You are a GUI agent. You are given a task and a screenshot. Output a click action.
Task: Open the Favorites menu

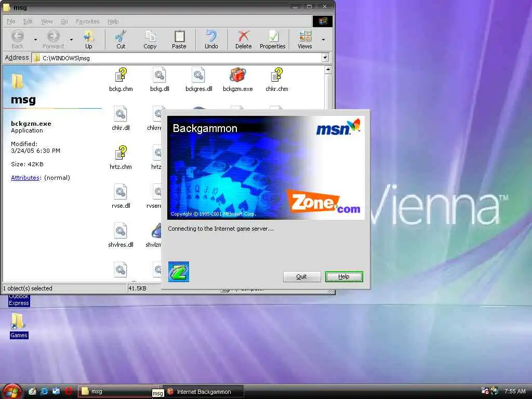click(87, 21)
